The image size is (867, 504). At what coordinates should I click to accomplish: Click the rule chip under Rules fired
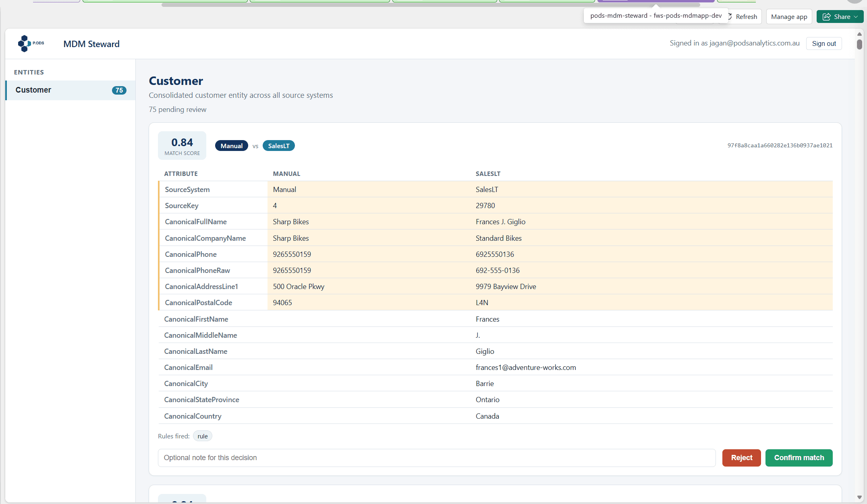[x=203, y=436]
